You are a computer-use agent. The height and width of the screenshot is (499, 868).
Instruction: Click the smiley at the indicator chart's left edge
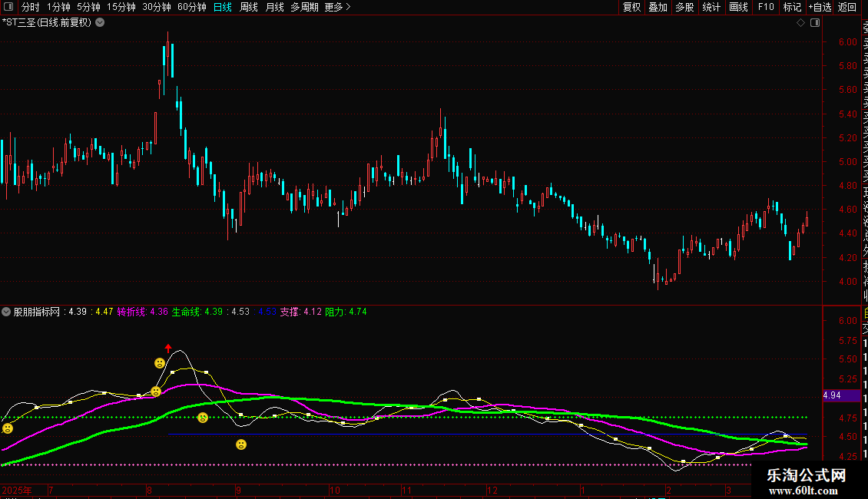8,428
